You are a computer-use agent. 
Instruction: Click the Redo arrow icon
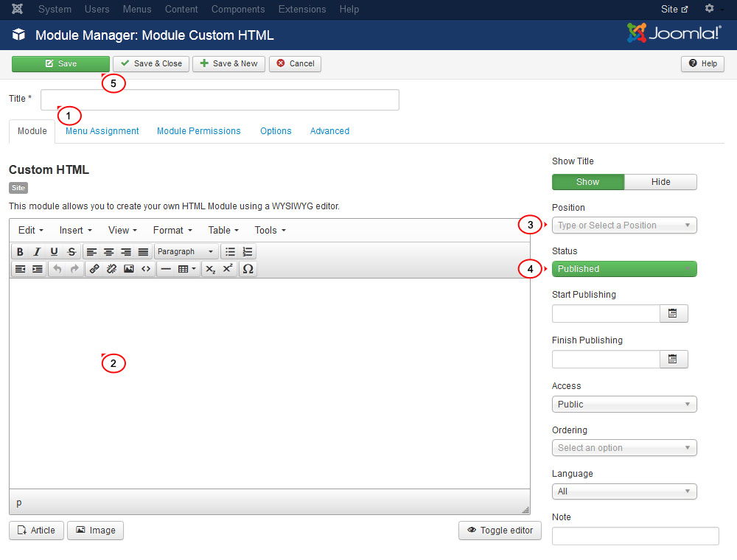[74, 269]
